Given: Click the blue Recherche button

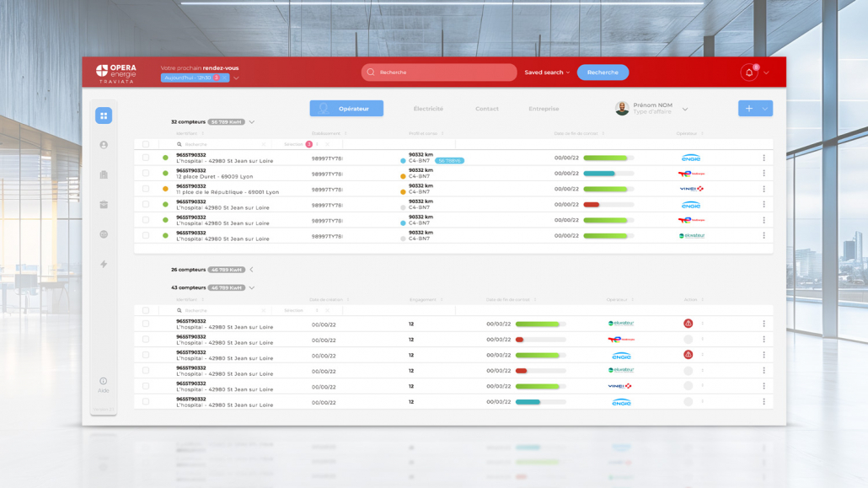Looking at the screenshot, I should click(603, 72).
